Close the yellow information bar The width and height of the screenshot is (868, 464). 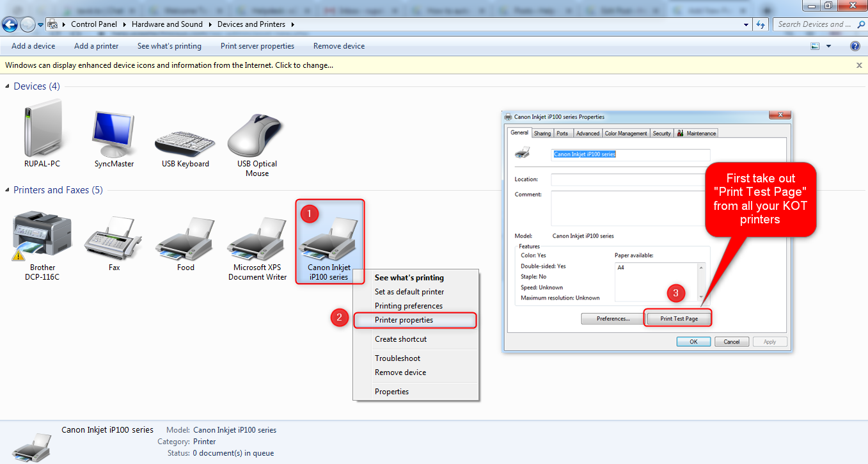pyautogui.click(x=859, y=65)
